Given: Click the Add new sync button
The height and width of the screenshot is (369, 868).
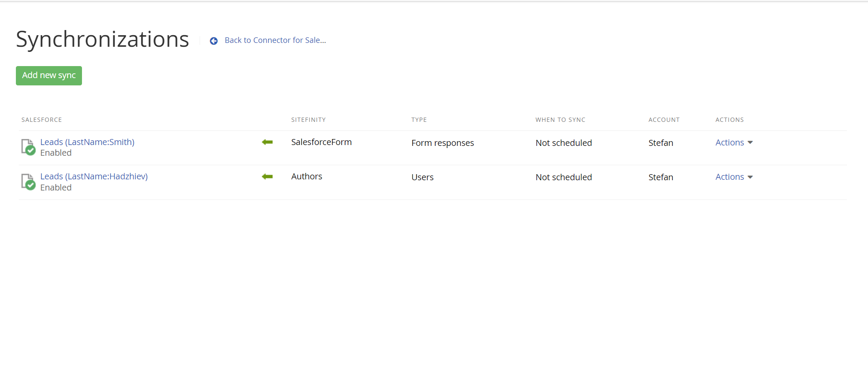Looking at the screenshot, I should point(49,76).
